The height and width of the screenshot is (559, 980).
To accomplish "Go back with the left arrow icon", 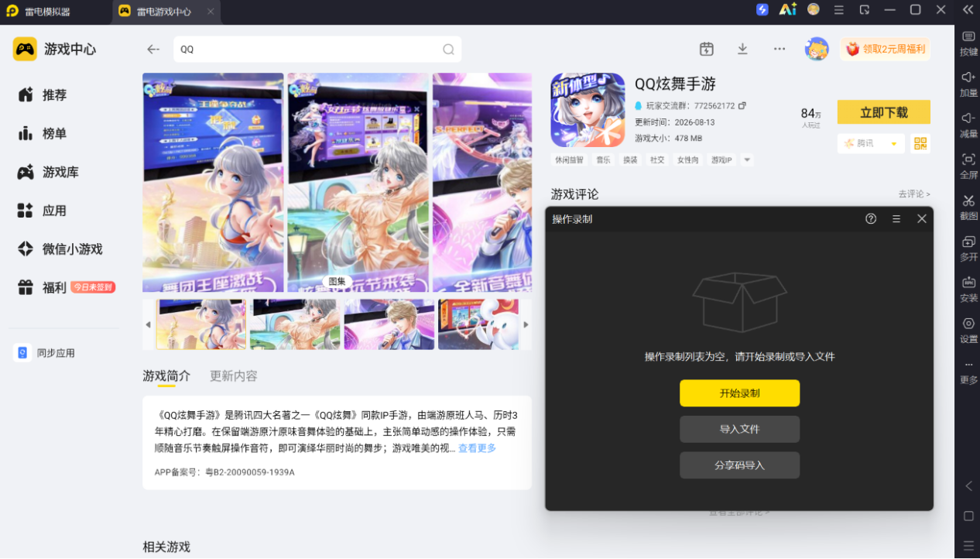I will pyautogui.click(x=153, y=50).
